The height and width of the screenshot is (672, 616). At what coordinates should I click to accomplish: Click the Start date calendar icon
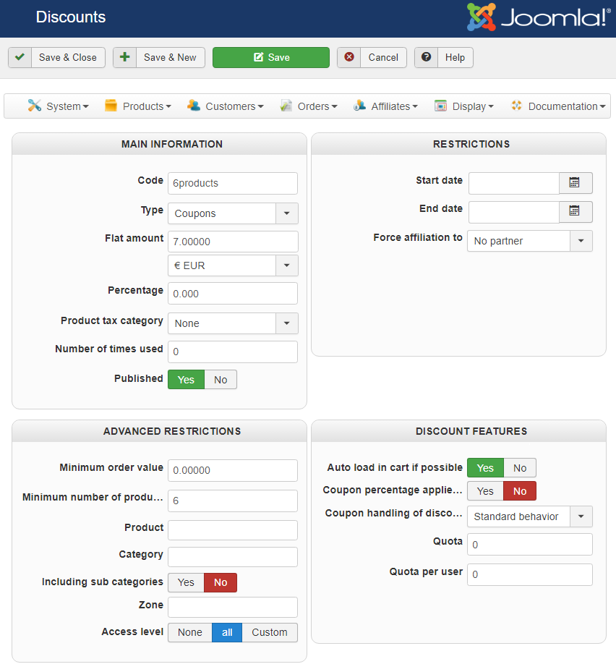pyautogui.click(x=575, y=183)
